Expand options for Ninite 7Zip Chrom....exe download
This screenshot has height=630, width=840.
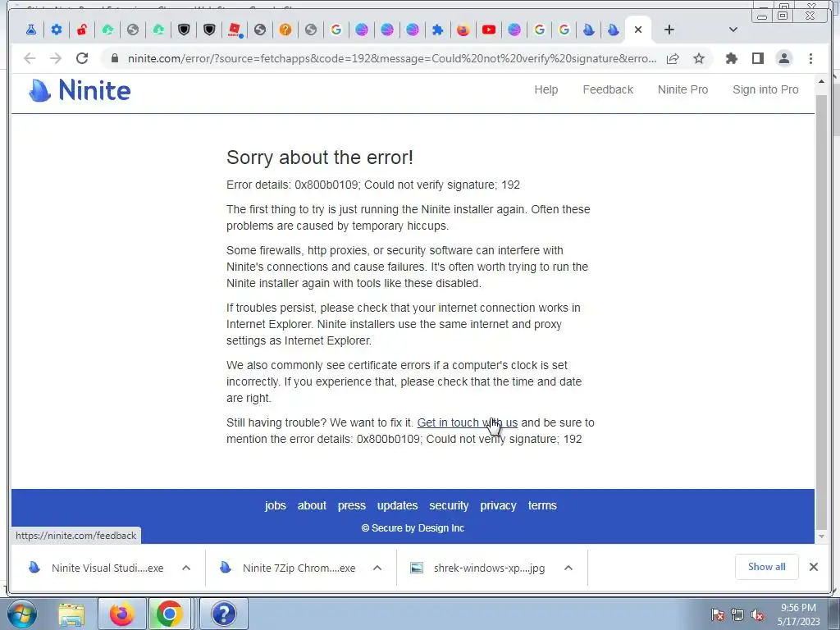point(377,568)
